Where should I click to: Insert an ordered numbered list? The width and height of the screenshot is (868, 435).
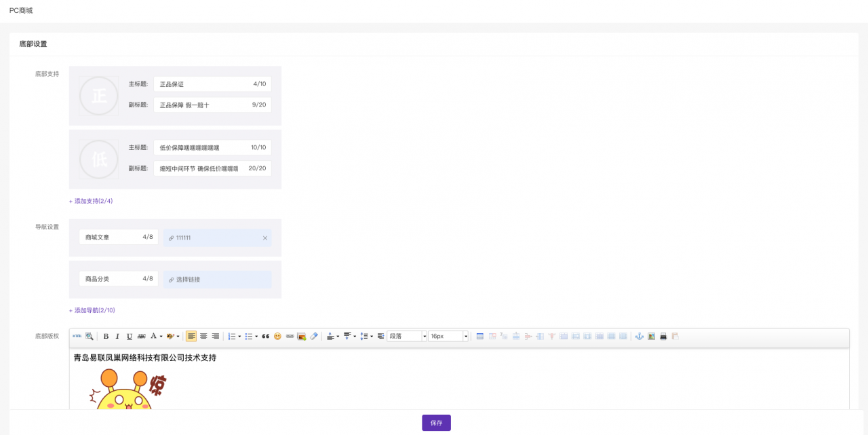(x=232, y=336)
